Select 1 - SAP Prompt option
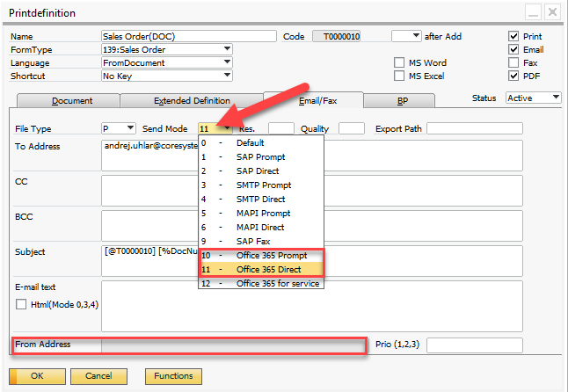 tap(261, 156)
